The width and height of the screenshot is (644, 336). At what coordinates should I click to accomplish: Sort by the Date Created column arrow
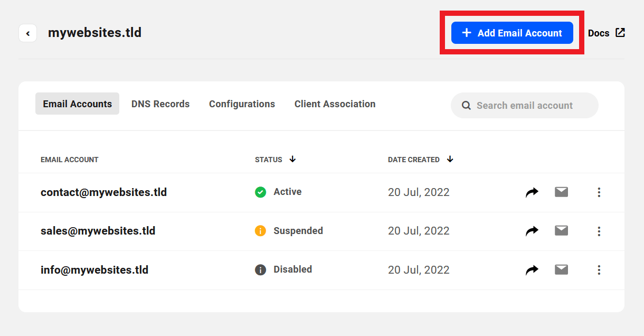click(450, 159)
